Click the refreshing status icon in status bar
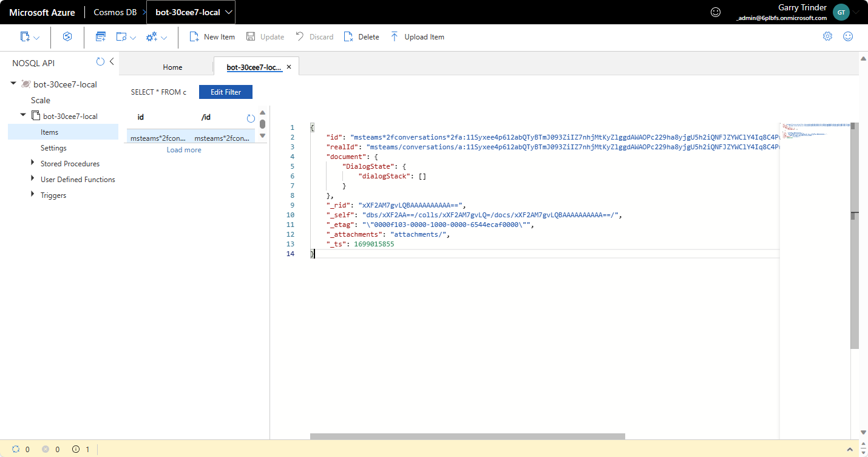 (x=16, y=449)
